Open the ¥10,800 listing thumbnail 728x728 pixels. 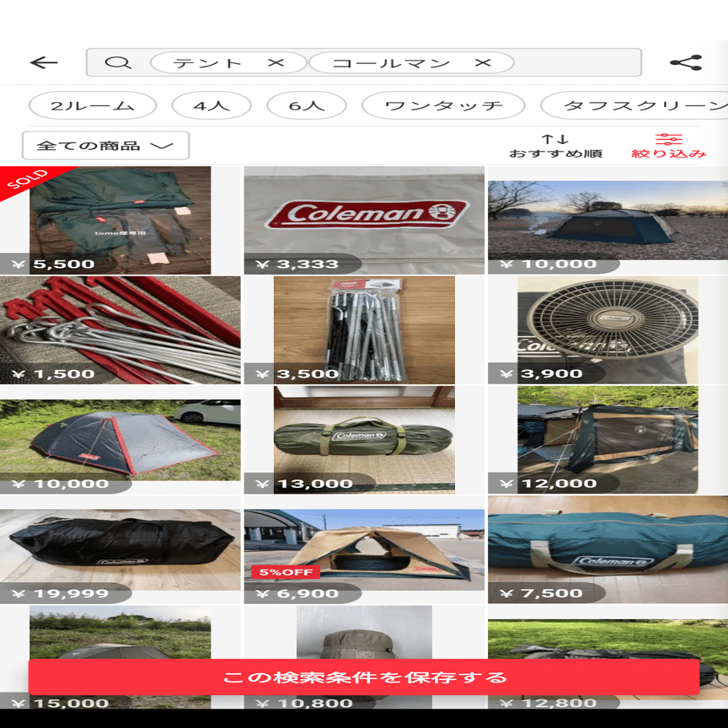pyautogui.click(x=364, y=631)
